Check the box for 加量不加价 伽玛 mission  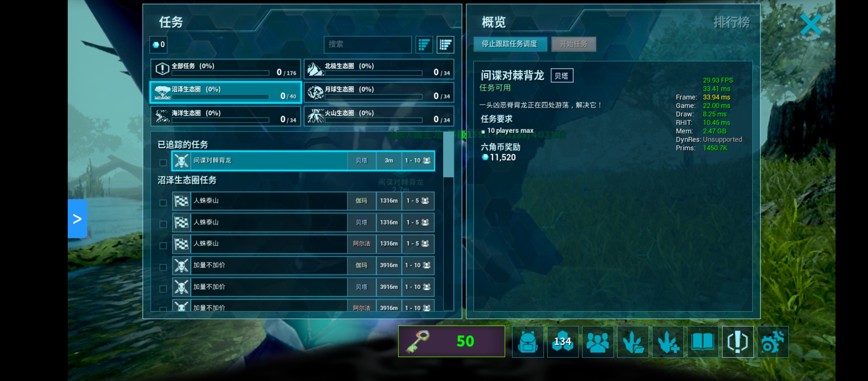tap(163, 267)
